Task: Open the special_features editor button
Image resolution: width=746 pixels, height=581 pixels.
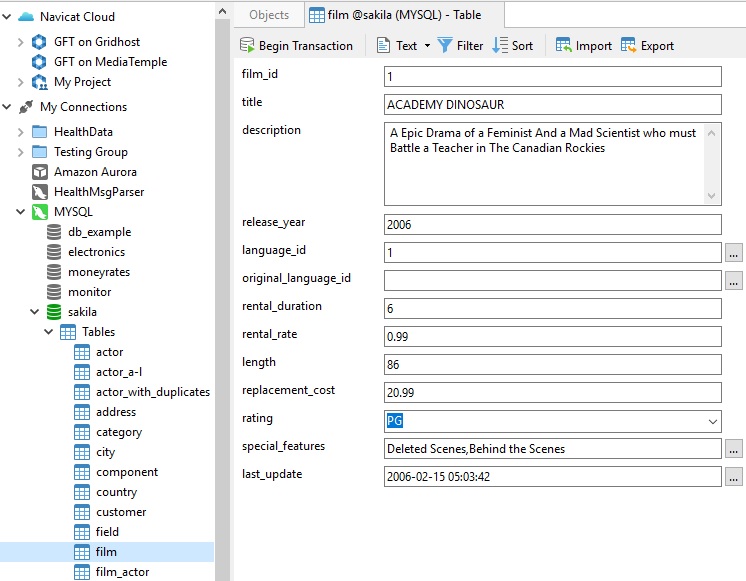Action: click(734, 449)
